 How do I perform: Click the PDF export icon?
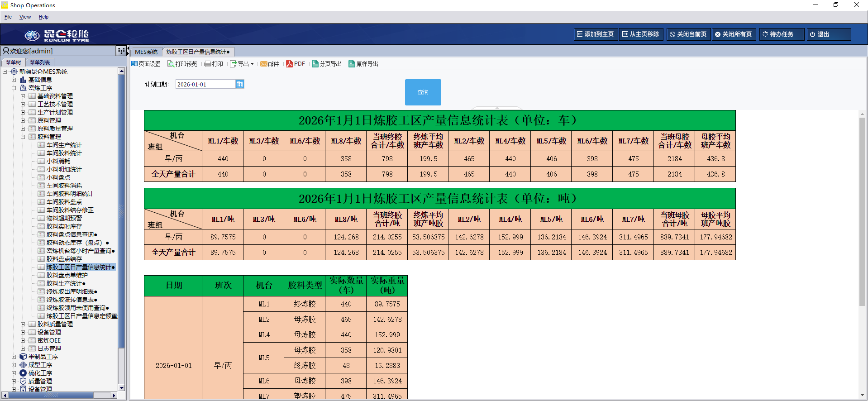click(290, 64)
